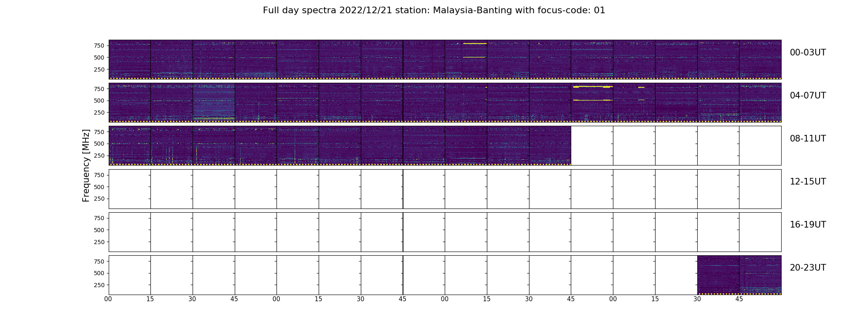Screen dimensions: 868x331
Task: Click the 250 tick label of 20-23UT row
Action: click(99, 285)
